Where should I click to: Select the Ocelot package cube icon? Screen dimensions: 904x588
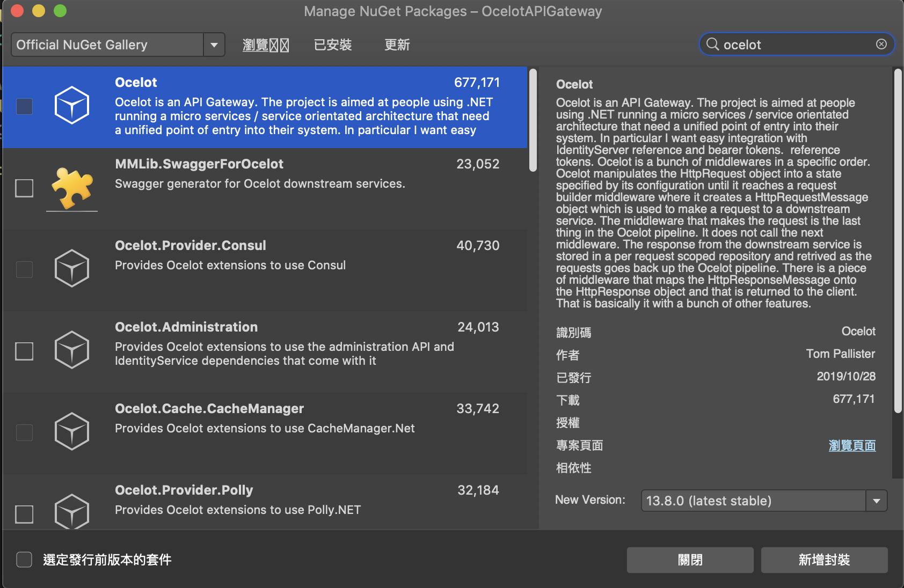tap(71, 105)
